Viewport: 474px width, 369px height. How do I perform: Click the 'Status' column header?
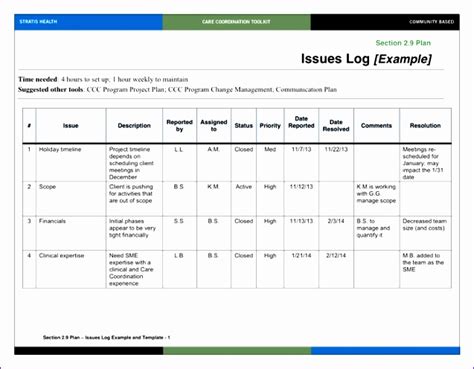[244, 126]
